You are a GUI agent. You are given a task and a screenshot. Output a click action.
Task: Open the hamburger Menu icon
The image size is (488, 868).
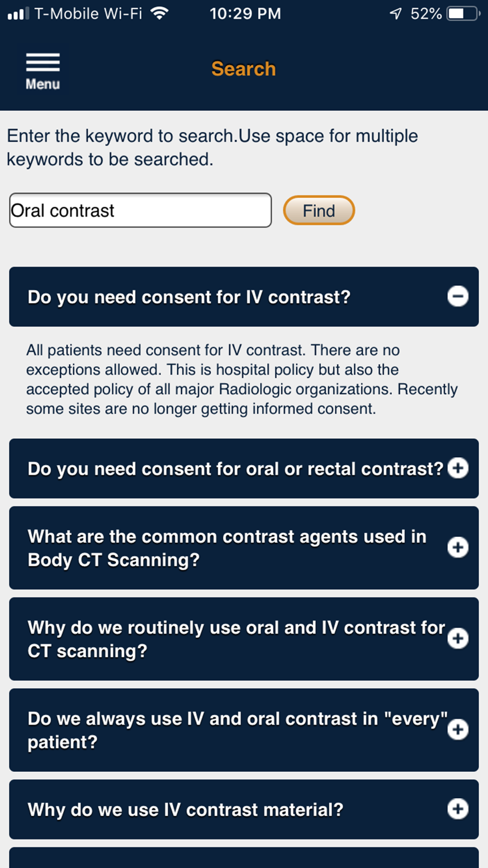tap(43, 71)
